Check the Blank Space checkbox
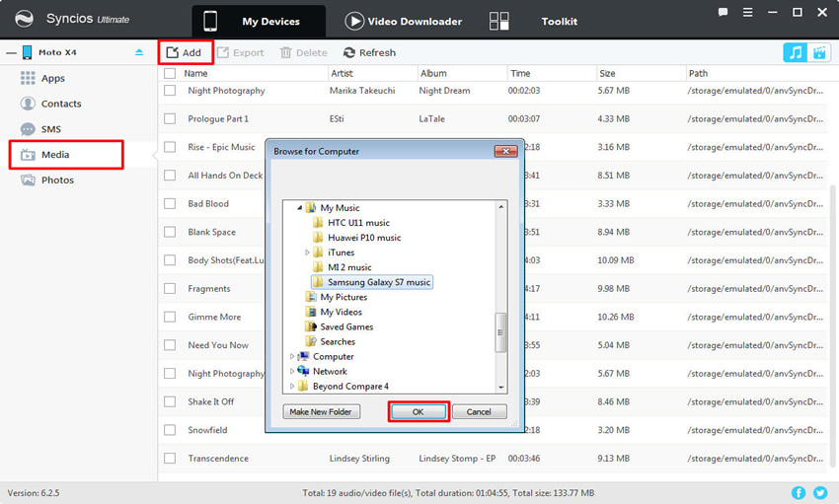The height and width of the screenshot is (504, 839). (170, 232)
